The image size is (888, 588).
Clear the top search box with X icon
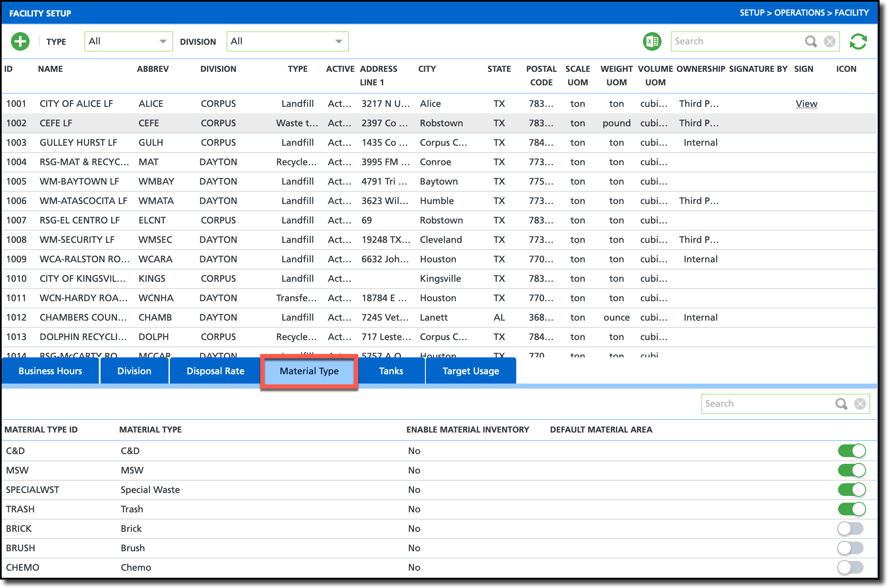830,41
